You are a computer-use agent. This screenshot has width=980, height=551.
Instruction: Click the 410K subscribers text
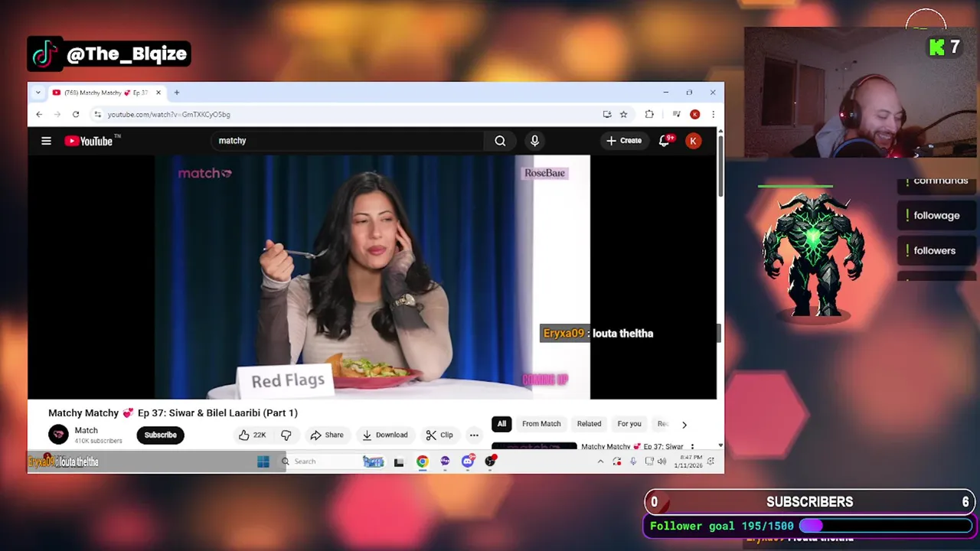pyautogui.click(x=98, y=441)
